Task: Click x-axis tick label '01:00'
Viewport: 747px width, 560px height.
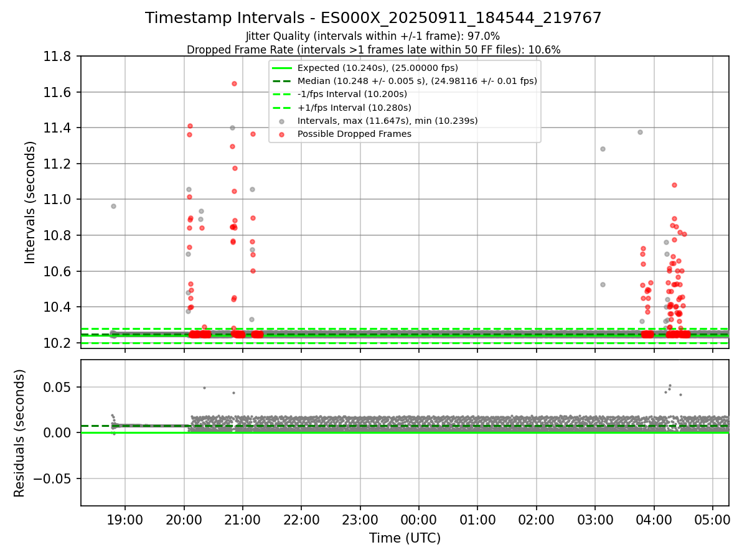Action: tap(477, 519)
